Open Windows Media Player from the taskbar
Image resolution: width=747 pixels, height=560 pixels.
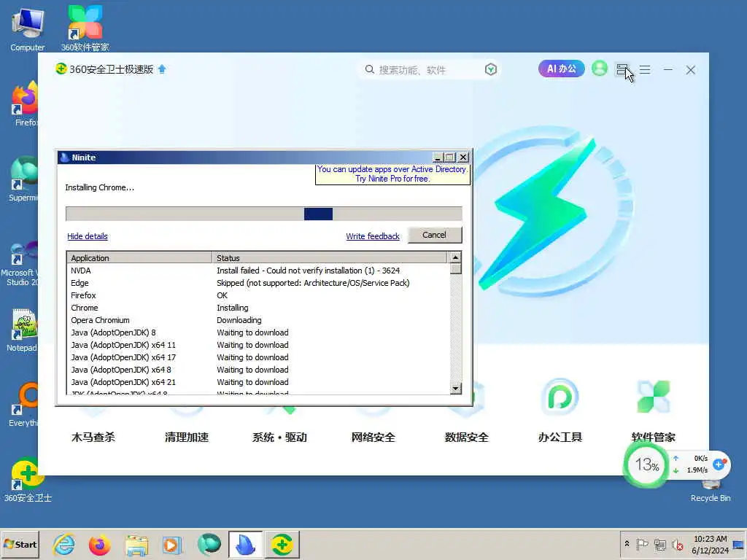172,545
